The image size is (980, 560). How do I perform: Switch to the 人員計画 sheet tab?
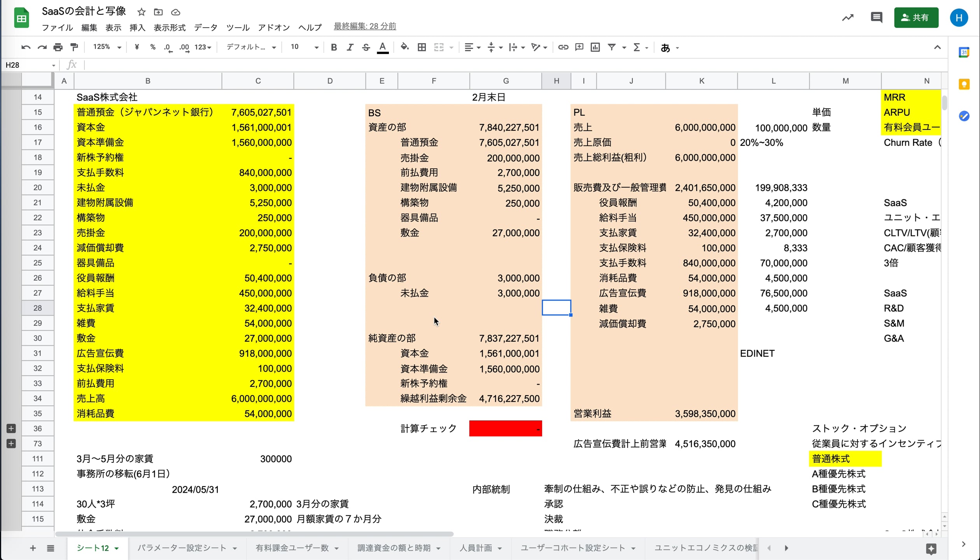pyautogui.click(x=476, y=548)
